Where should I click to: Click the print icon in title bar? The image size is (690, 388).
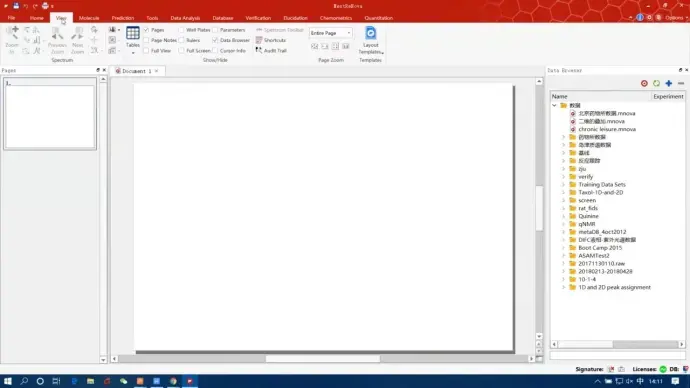45,6
